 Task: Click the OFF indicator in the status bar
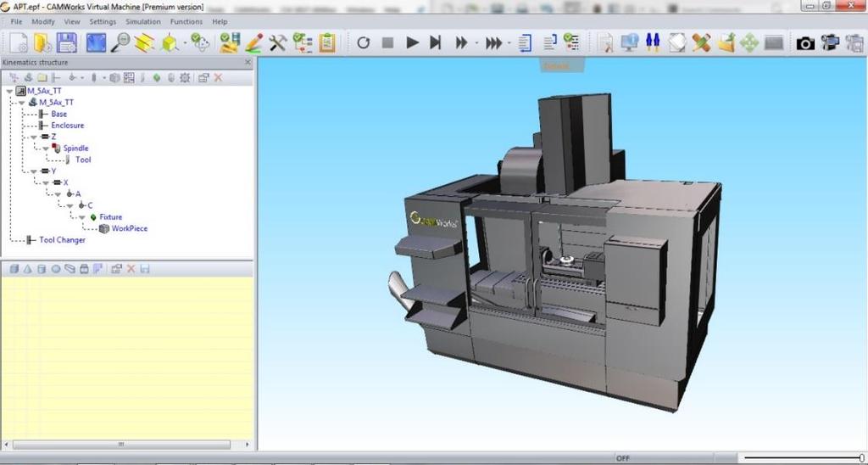tap(623, 458)
